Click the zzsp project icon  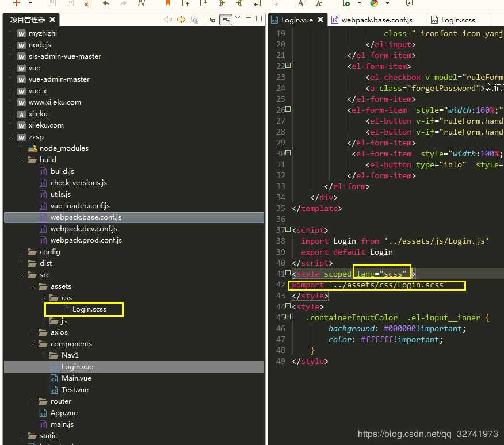pos(21,137)
